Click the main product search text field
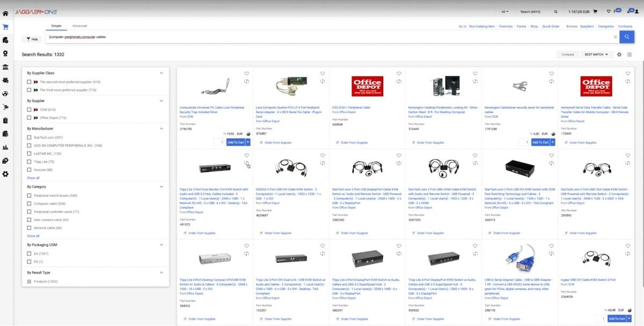This screenshot has width=644, height=326. [322, 37]
